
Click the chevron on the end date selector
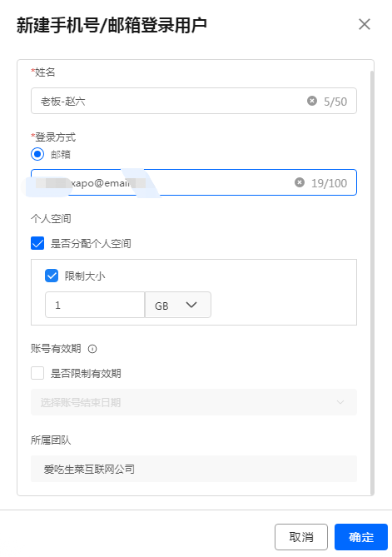coord(340,402)
